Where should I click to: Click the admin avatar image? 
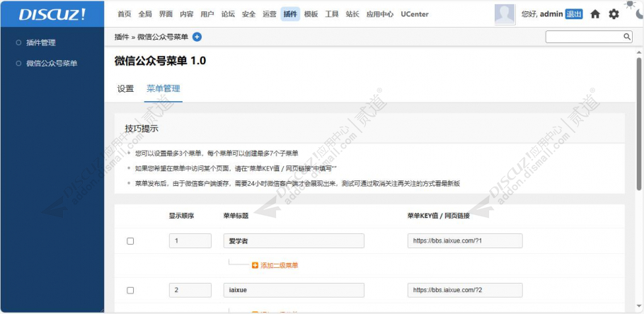point(505,14)
